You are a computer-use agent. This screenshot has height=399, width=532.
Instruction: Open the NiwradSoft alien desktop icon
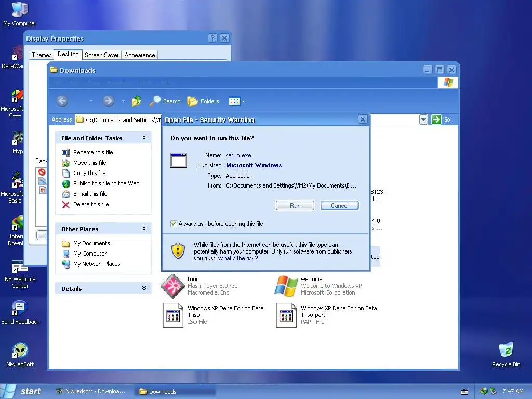pos(20,354)
